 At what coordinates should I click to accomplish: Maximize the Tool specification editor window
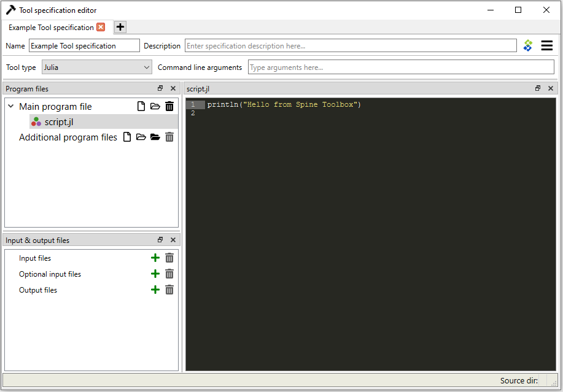pyautogui.click(x=518, y=10)
